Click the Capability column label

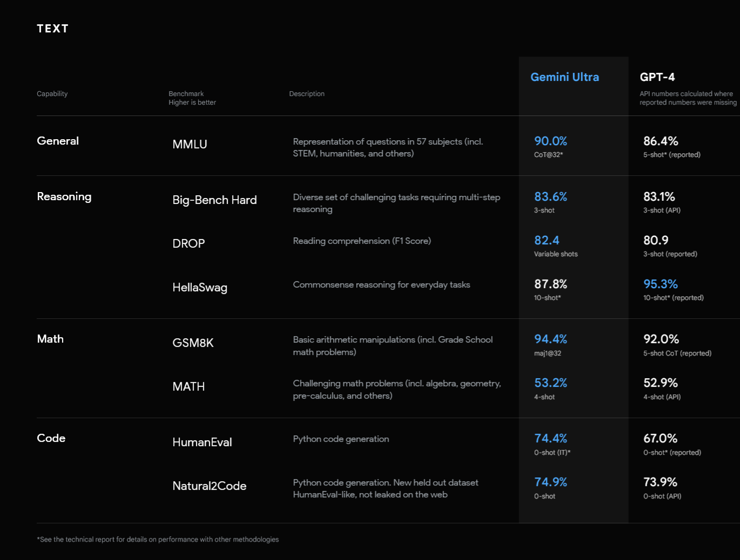pos(52,94)
